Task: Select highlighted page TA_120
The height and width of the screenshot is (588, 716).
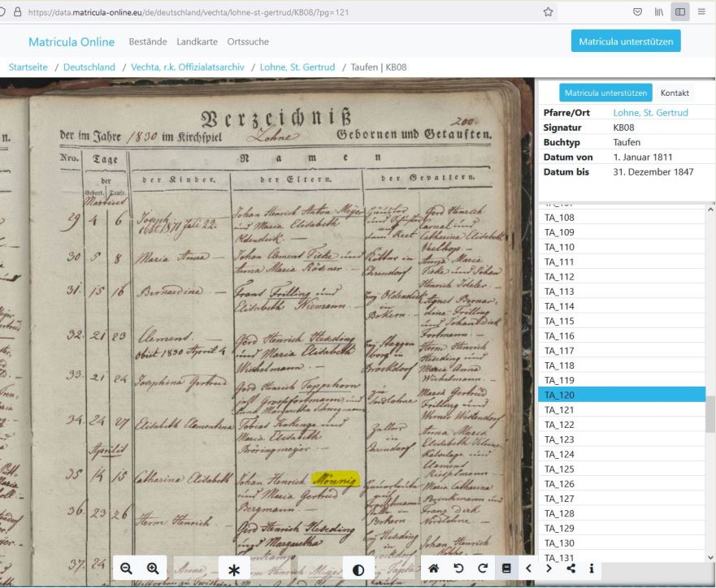Action: tap(622, 395)
